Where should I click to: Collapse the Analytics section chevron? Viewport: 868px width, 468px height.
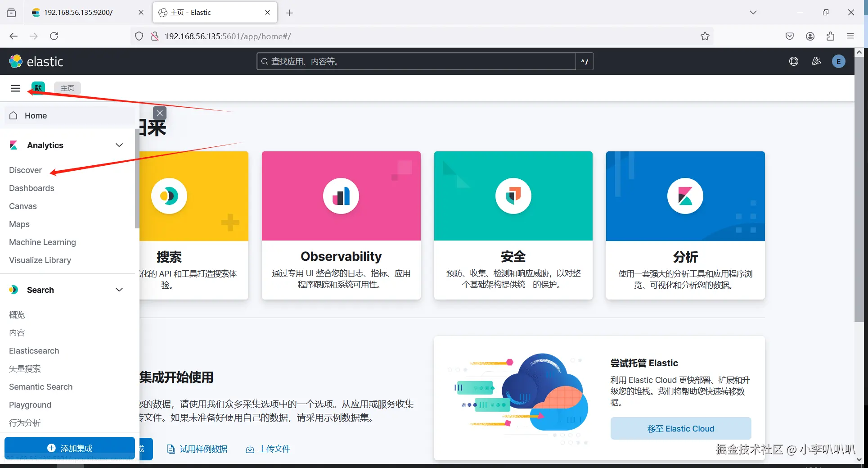pyautogui.click(x=119, y=145)
